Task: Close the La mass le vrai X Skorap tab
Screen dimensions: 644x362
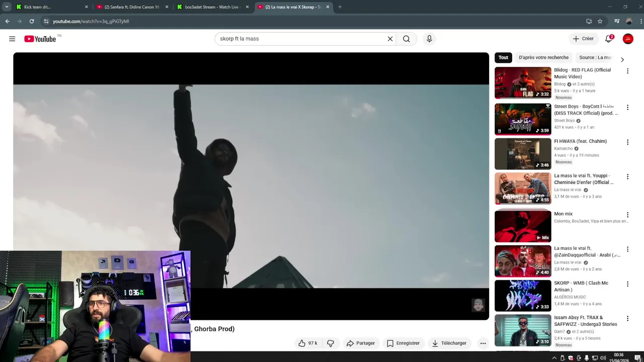Action: coord(328,7)
